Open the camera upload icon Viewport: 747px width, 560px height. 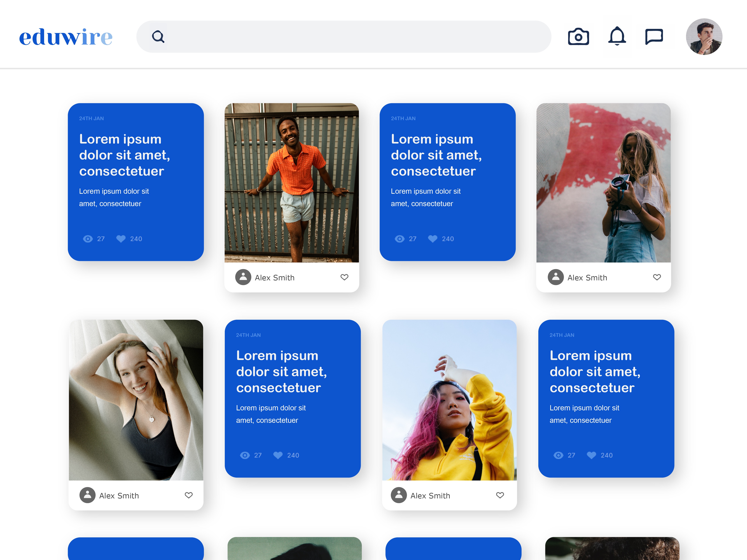coord(578,36)
